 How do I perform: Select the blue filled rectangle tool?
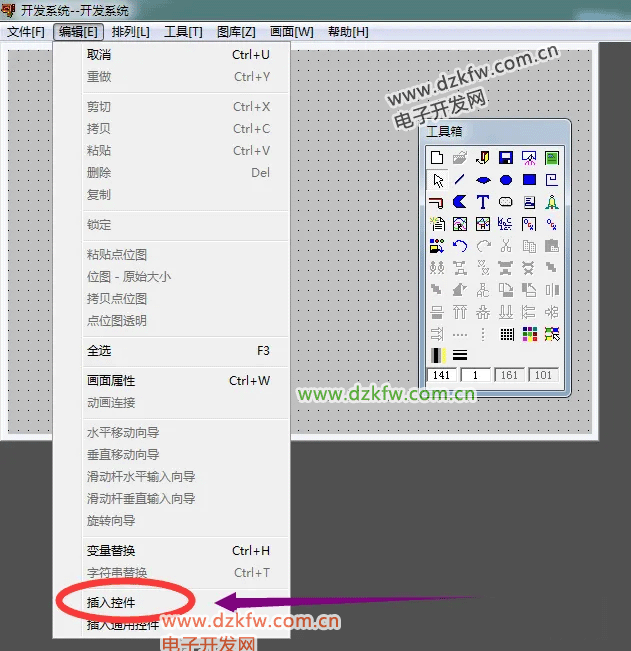529,180
